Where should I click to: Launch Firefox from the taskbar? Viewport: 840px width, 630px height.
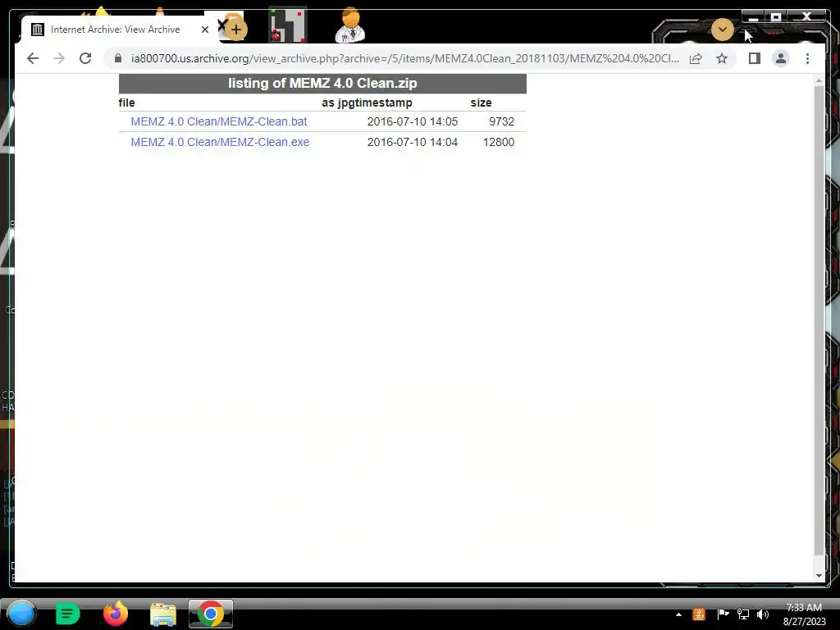coord(115,614)
